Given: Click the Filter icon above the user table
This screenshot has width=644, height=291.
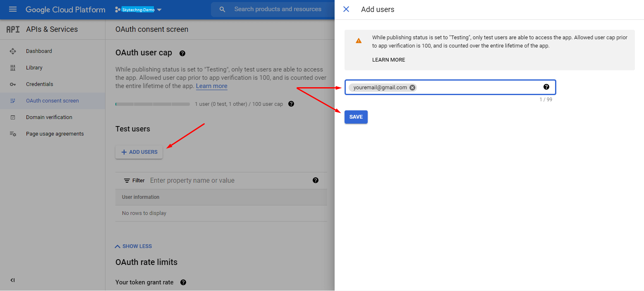Looking at the screenshot, I should (x=127, y=181).
